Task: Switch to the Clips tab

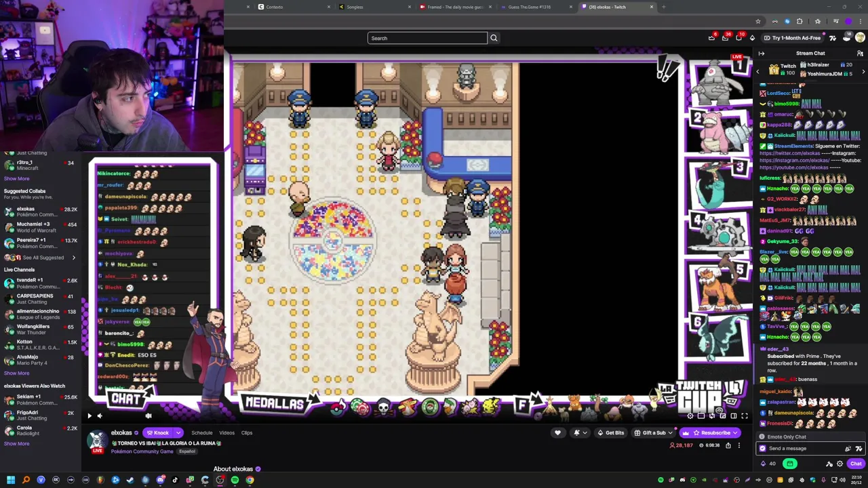Action: [x=247, y=432]
